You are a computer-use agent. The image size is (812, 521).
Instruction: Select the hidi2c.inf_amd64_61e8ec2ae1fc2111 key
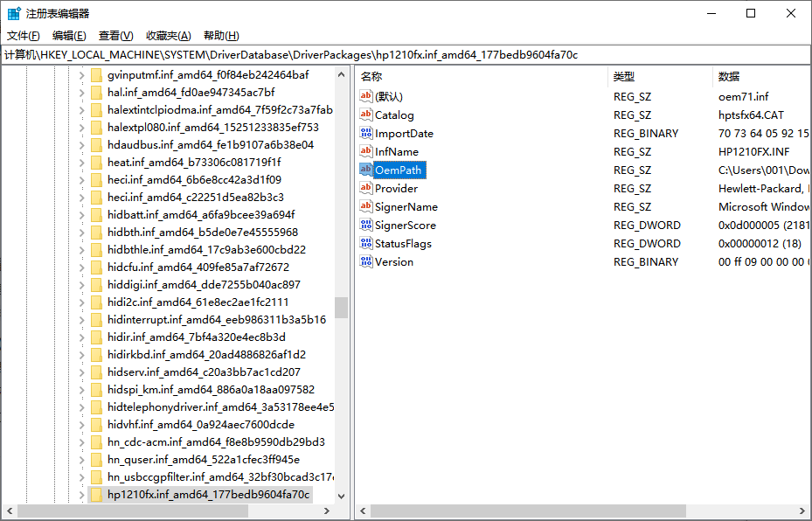coord(198,302)
